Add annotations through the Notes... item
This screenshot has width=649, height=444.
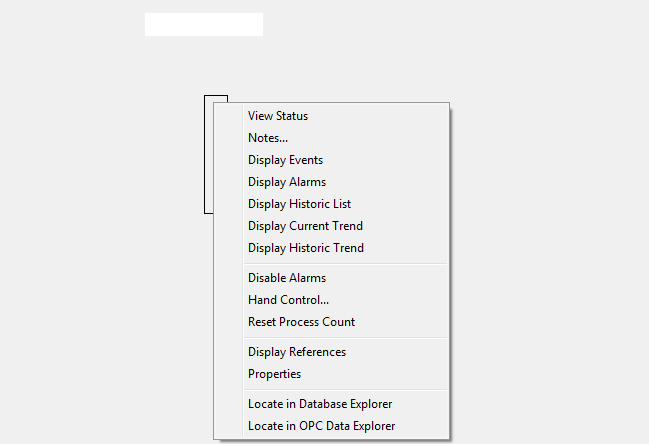(268, 138)
